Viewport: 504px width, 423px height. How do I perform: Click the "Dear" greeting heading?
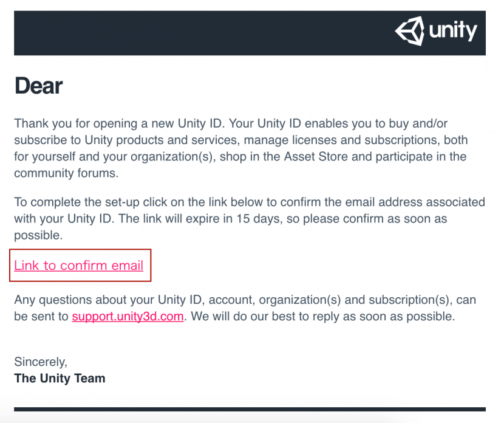tap(38, 86)
